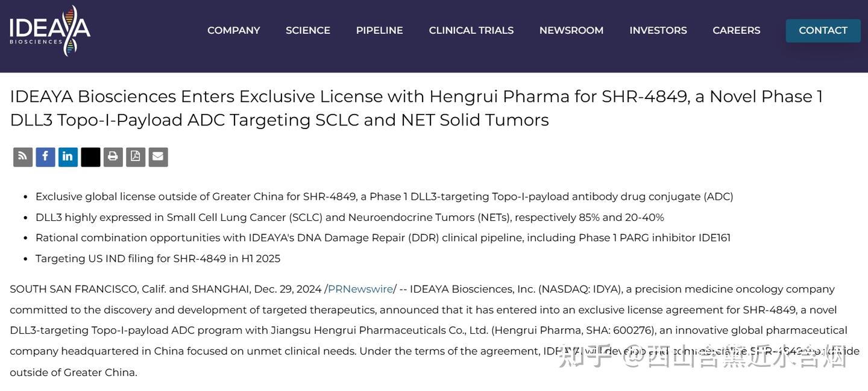Navigate to the NEWSROOM section
This screenshot has height=391, width=868.
571,31
